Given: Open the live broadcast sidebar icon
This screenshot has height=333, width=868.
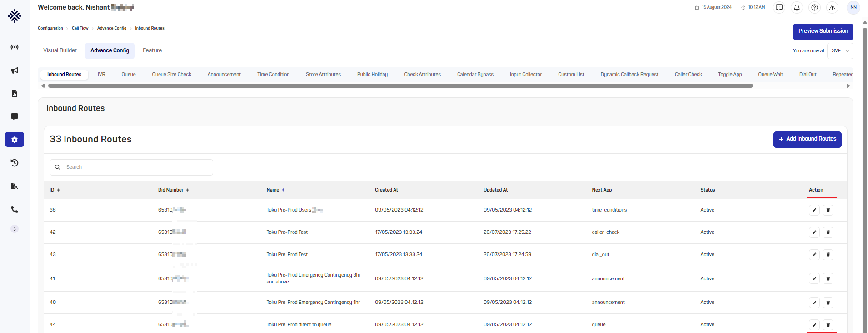Looking at the screenshot, I should click(15, 47).
